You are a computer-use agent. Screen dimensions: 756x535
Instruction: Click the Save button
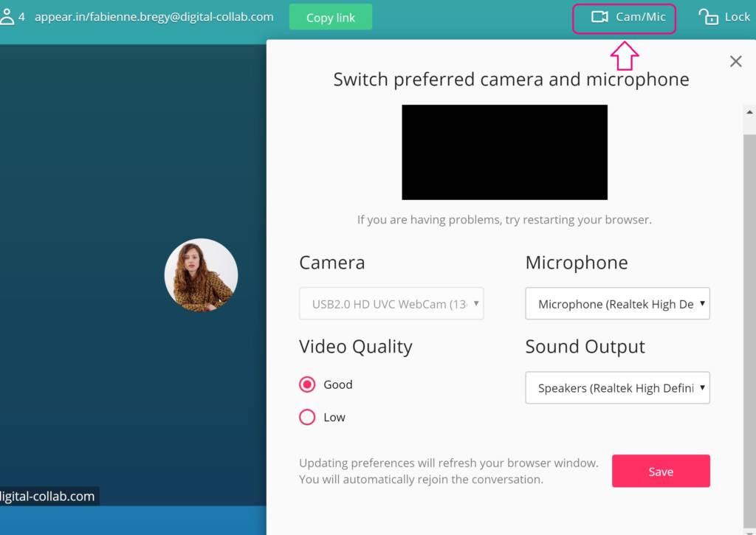661,471
